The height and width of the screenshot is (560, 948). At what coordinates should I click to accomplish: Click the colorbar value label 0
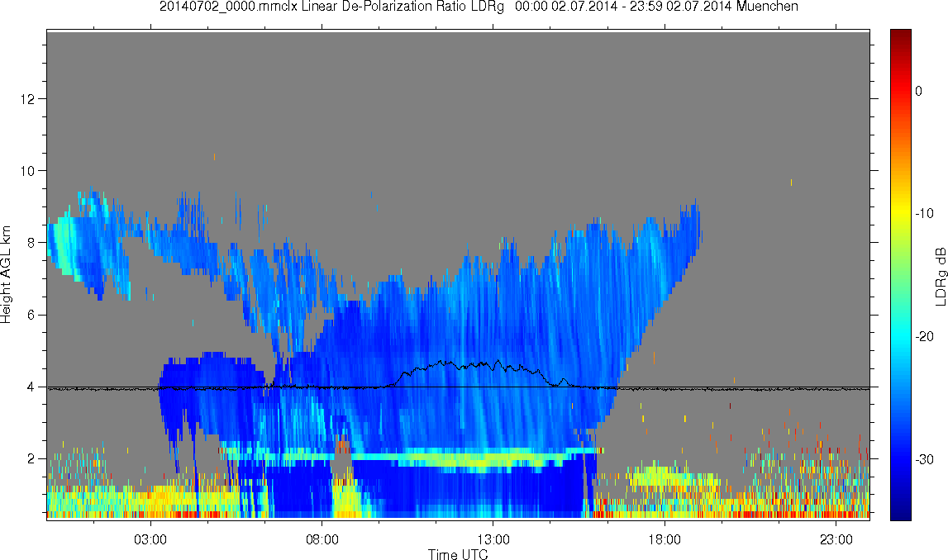(919, 91)
